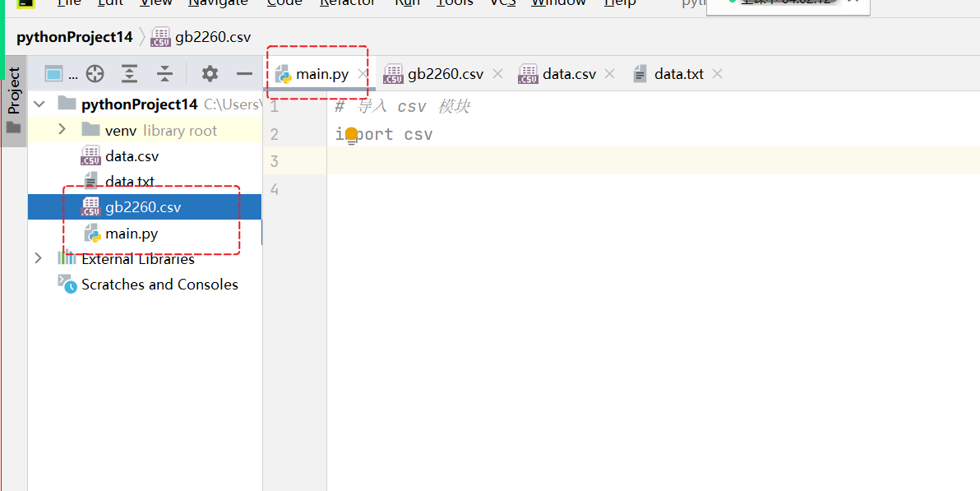Open the Navigate menu

pyautogui.click(x=218, y=2)
